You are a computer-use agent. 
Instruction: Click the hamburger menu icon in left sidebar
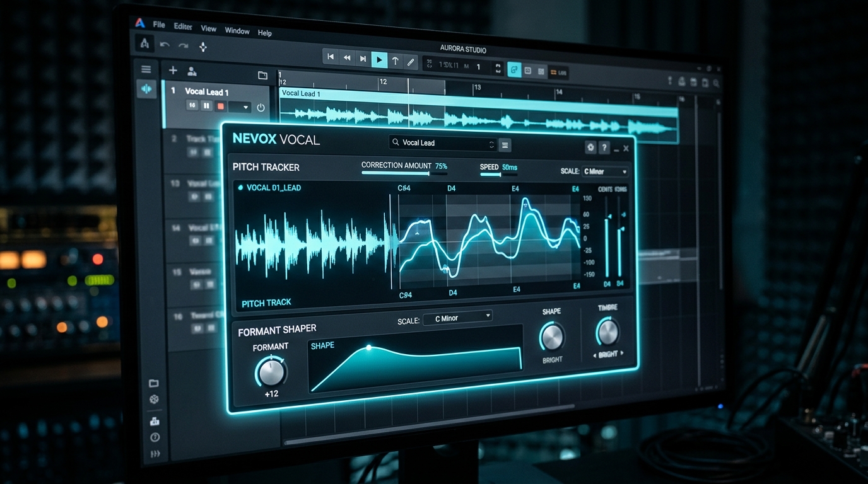click(x=146, y=69)
